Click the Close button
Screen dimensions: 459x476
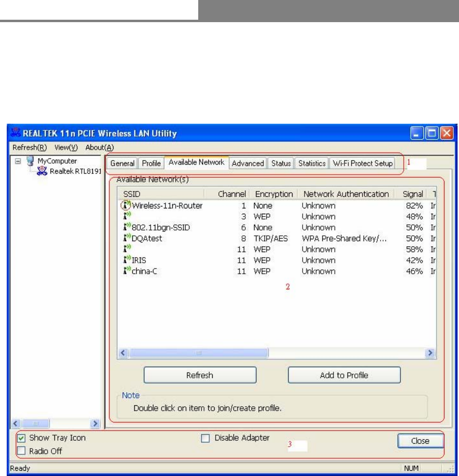[x=421, y=441]
